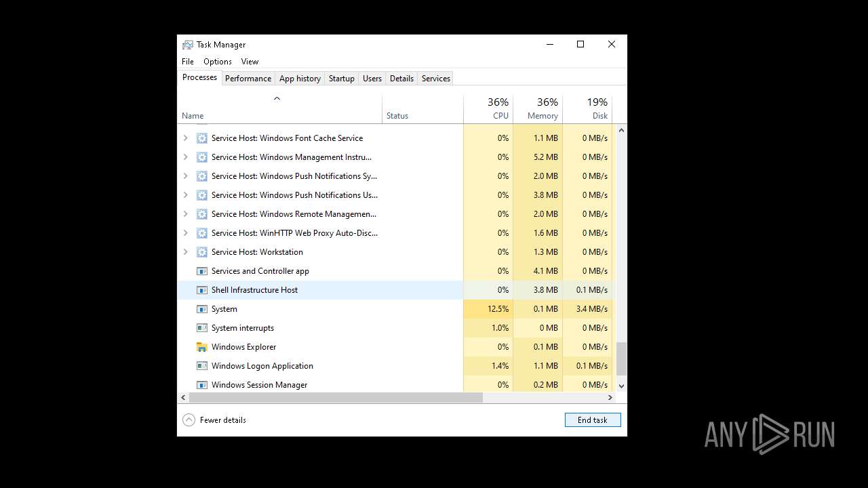Image resolution: width=868 pixels, height=488 pixels.
Task: Switch to the Performance tab
Action: click(x=248, y=79)
